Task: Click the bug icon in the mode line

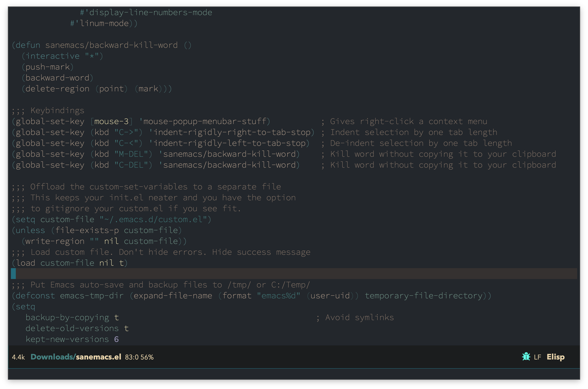Action: [x=526, y=357]
